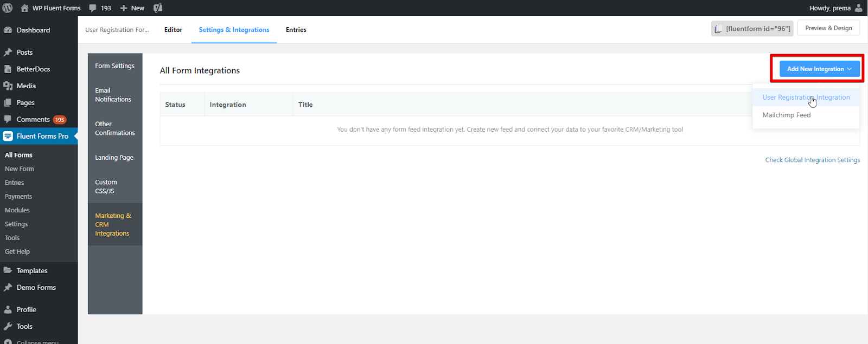This screenshot has width=868, height=344.
Task: Click the no form feed integration message
Action: 510,129
